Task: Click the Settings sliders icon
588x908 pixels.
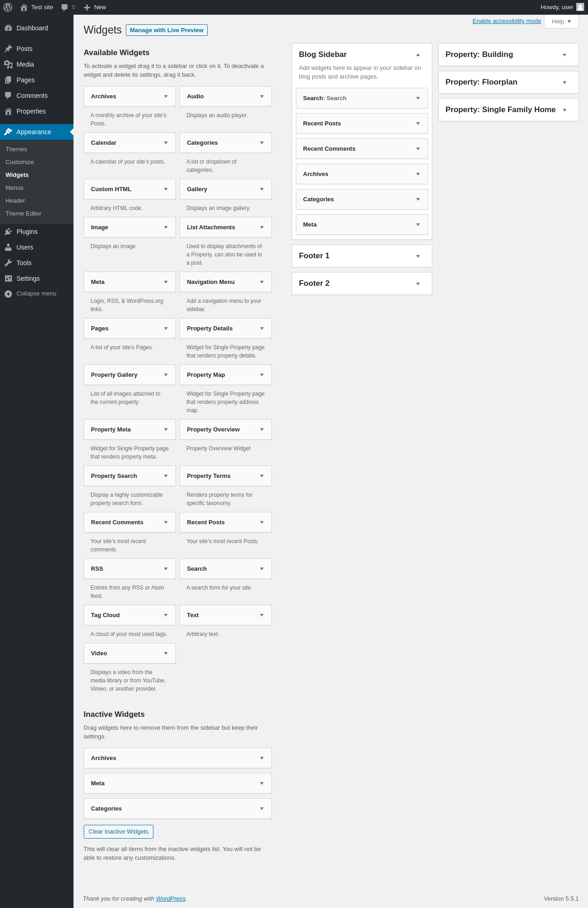Action: tap(8, 278)
